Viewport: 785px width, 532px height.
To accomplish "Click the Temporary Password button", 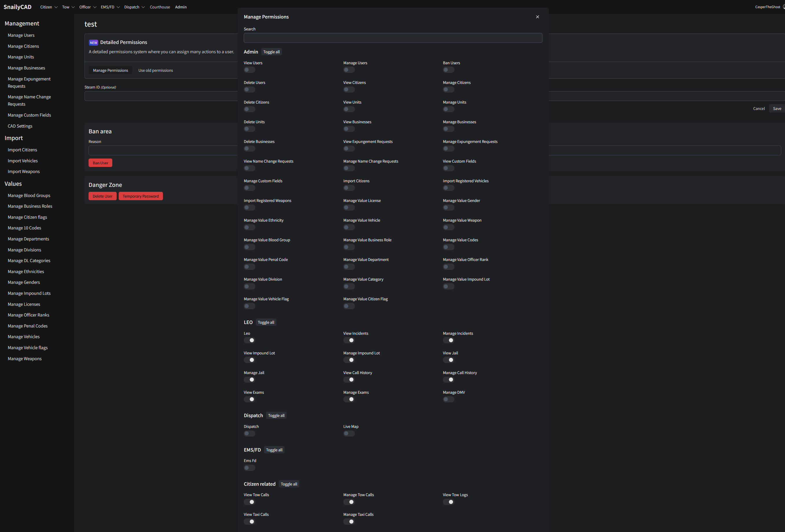I will [x=140, y=196].
